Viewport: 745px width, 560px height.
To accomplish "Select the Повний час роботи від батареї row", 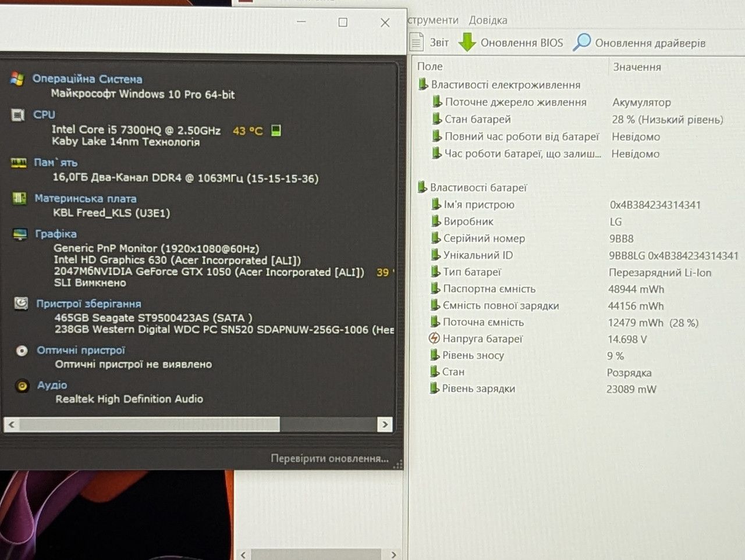I will click(515, 137).
